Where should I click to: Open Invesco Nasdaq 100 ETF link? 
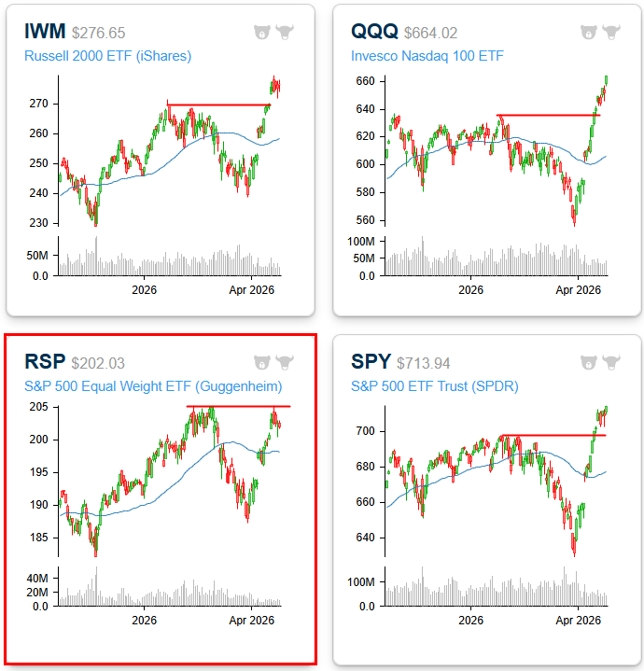tap(427, 56)
